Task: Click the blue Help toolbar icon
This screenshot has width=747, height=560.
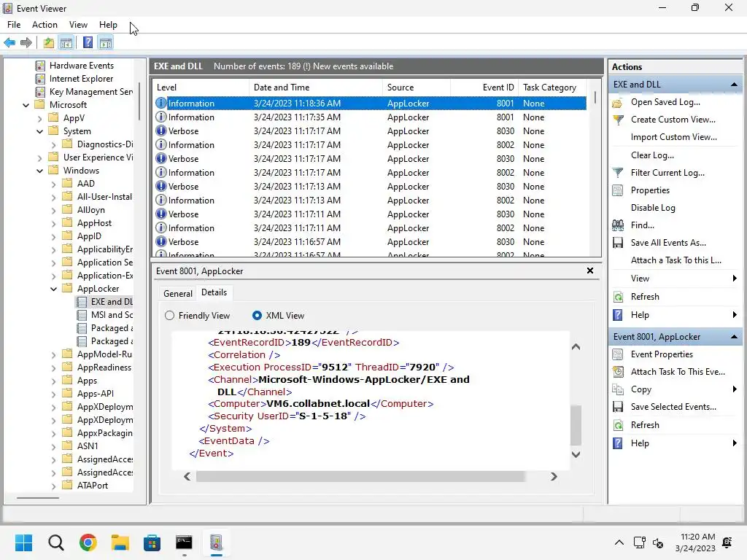Action: [88, 43]
